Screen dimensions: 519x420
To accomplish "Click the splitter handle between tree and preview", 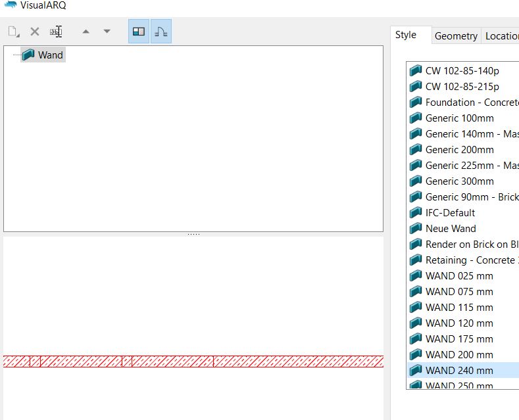I will (193, 234).
